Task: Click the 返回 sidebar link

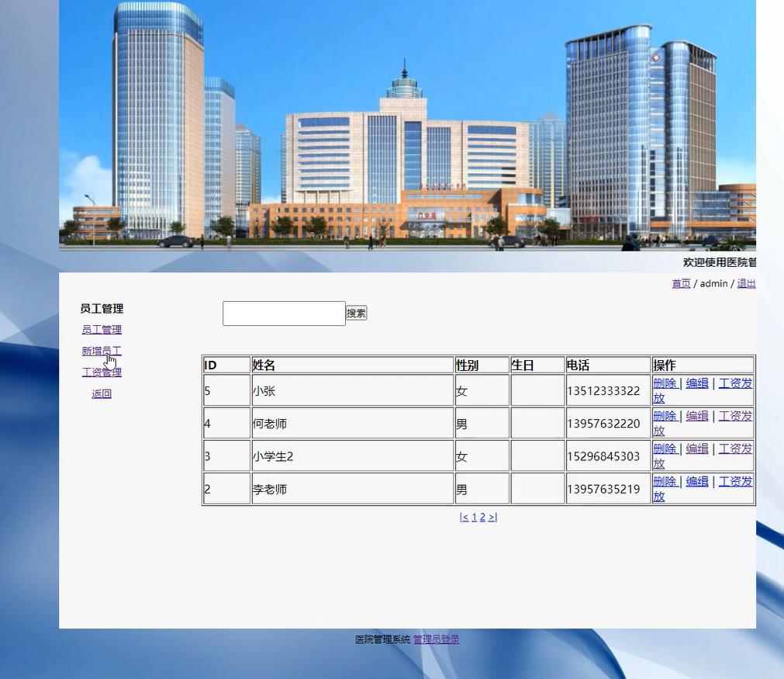Action: click(x=102, y=393)
